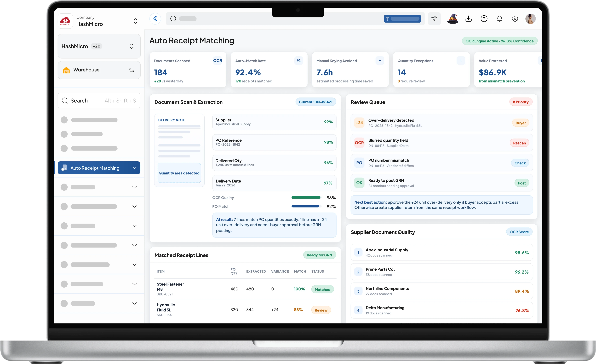The image size is (596, 364).
Task: Click the Rescan button for Blurred quantity field
Action: coord(519,143)
